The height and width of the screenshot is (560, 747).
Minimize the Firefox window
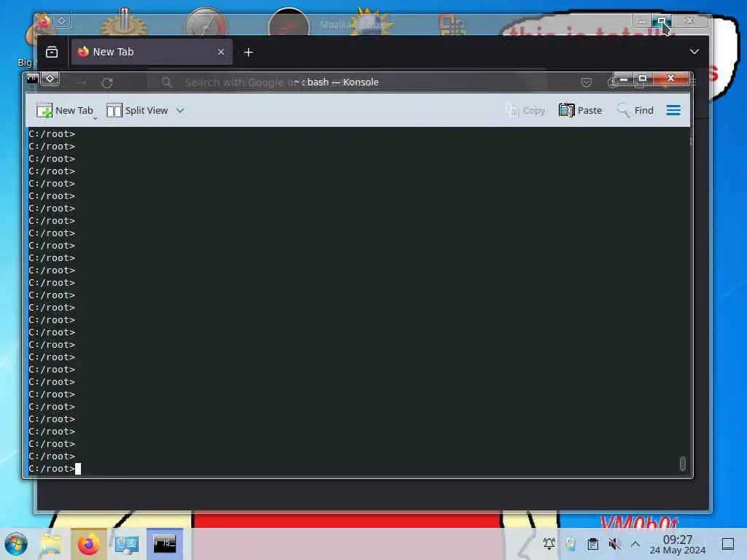click(x=642, y=21)
